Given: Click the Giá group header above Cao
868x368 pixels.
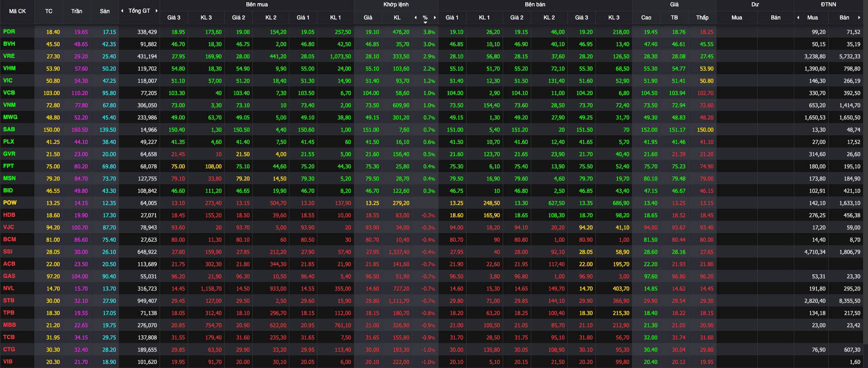Looking at the screenshot, I should coord(674,5).
